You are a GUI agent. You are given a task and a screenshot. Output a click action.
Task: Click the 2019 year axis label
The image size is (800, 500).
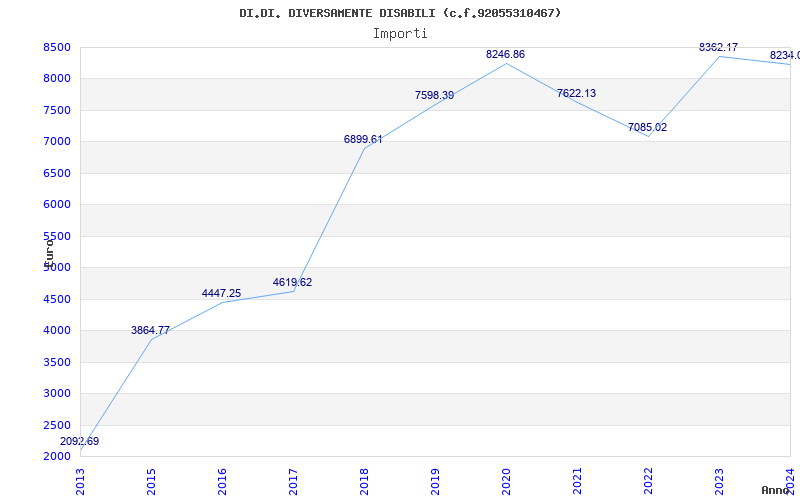click(435, 481)
